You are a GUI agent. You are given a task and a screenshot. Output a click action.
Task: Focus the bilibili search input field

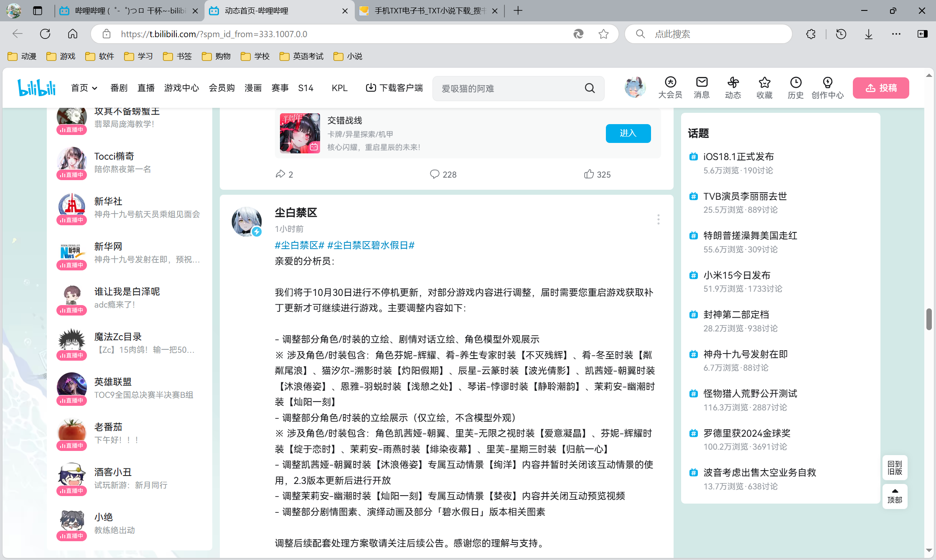coord(510,89)
